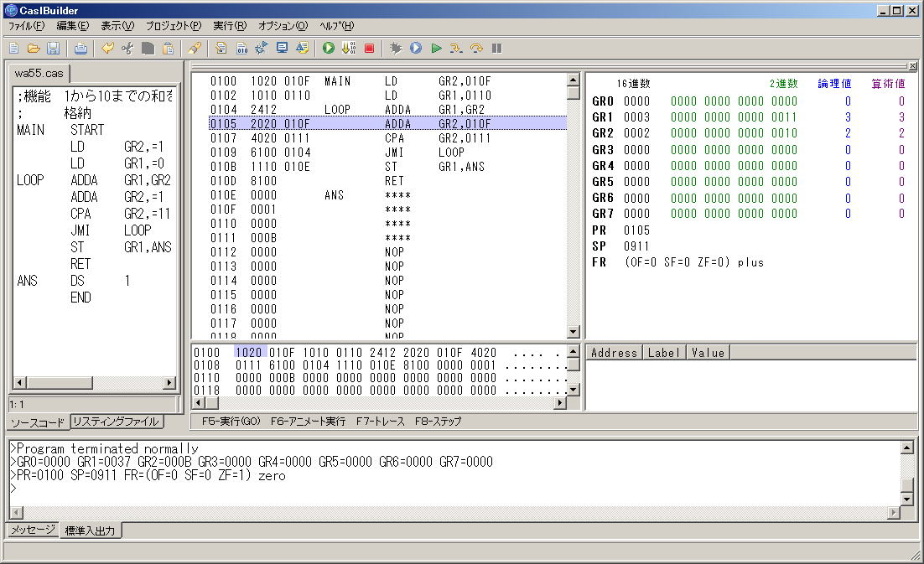Click the Address column header
924x564 pixels.
point(615,353)
